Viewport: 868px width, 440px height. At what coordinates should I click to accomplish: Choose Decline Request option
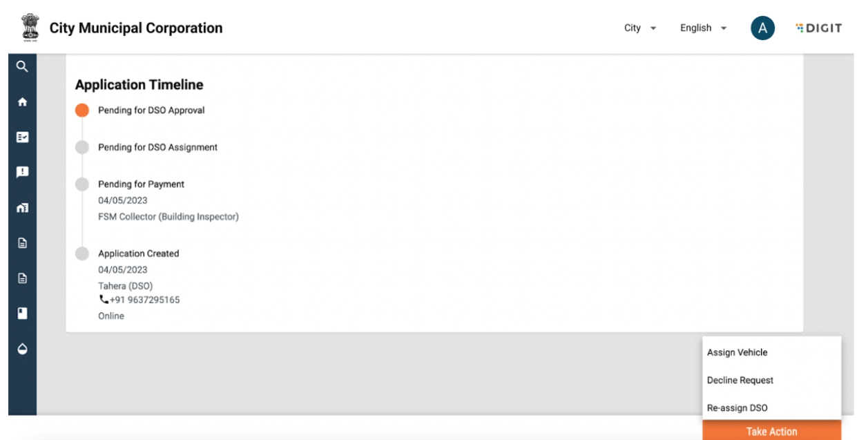coord(740,381)
